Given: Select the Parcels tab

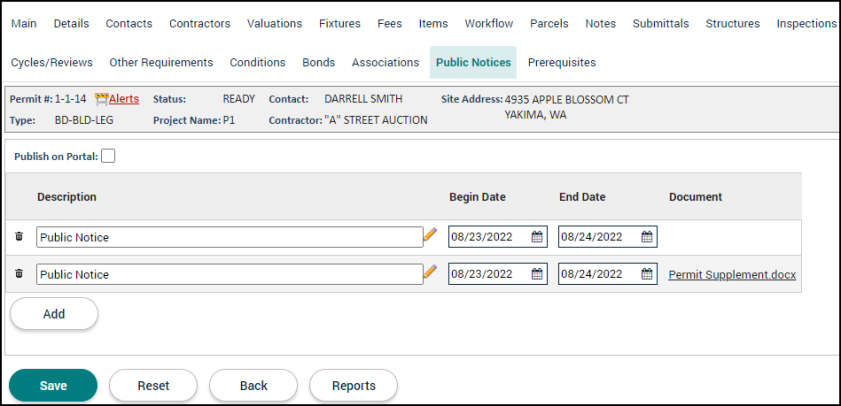Looking at the screenshot, I should (549, 24).
